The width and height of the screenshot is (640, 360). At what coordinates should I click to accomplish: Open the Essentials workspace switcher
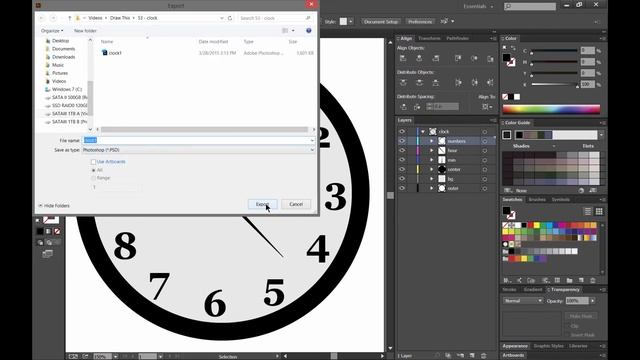click(478, 6)
